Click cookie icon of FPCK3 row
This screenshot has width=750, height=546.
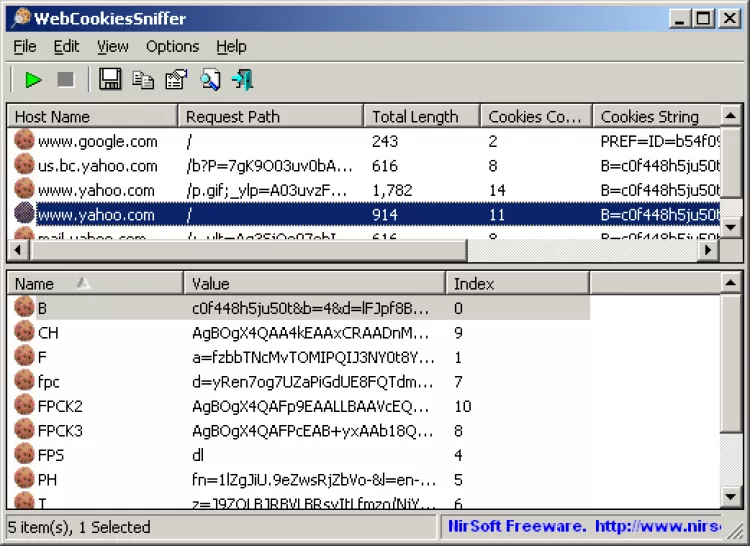pyautogui.click(x=24, y=430)
